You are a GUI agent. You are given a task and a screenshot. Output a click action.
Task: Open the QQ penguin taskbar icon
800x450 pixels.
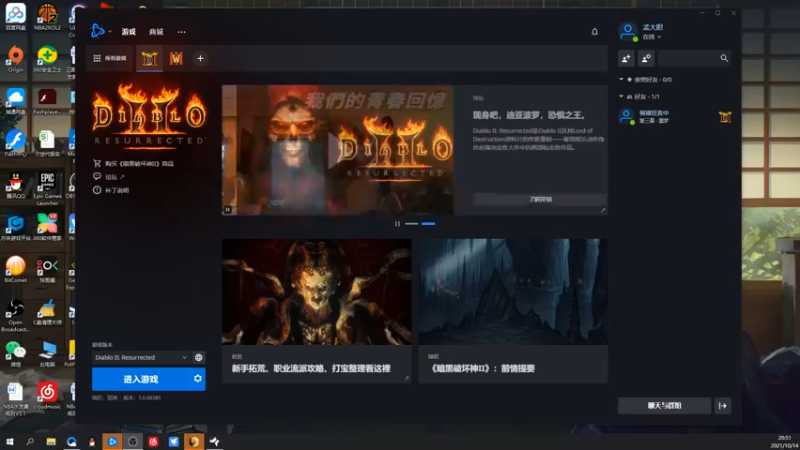point(92,442)
